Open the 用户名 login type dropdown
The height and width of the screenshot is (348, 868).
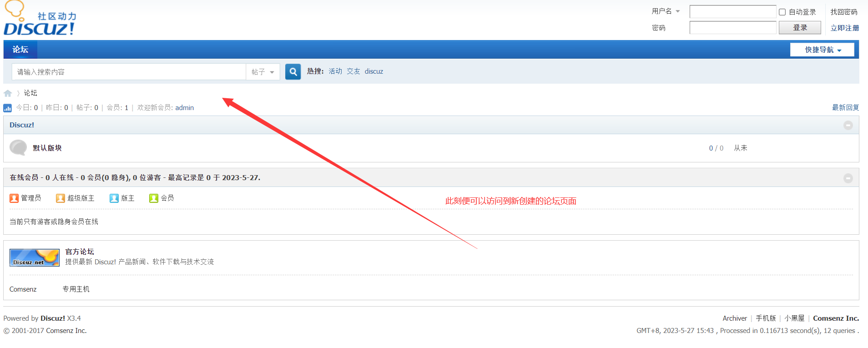pyautogui.click(x=666, y=11)
